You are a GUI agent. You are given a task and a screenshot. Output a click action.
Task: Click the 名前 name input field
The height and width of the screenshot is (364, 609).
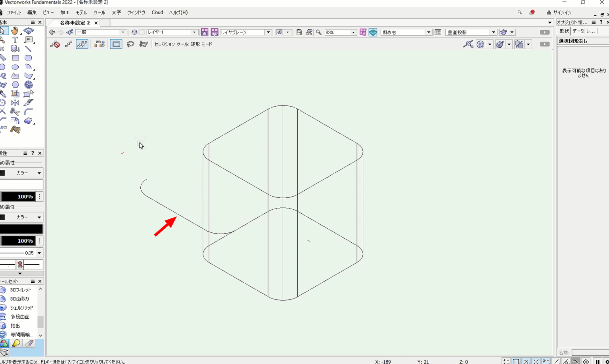(590, 353)
